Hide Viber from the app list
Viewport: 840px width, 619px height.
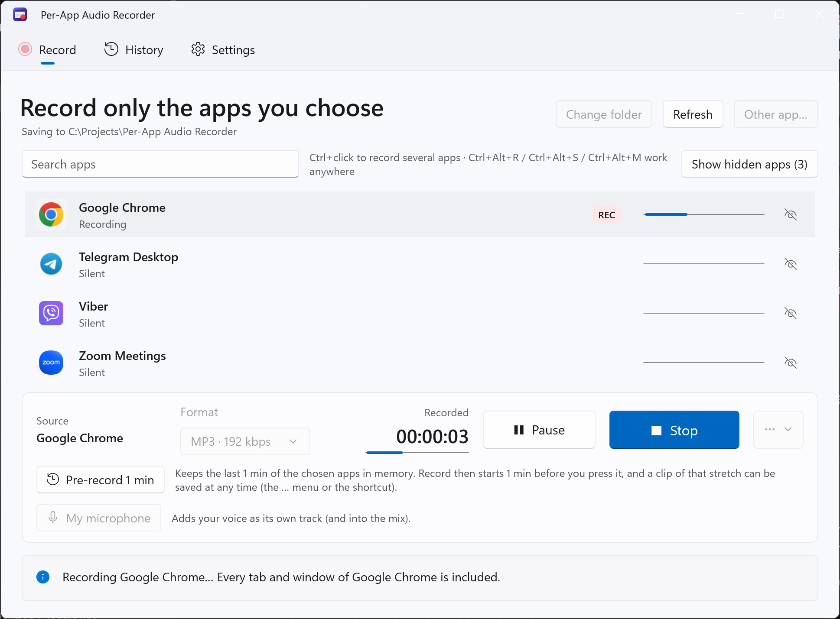[791, 313]
